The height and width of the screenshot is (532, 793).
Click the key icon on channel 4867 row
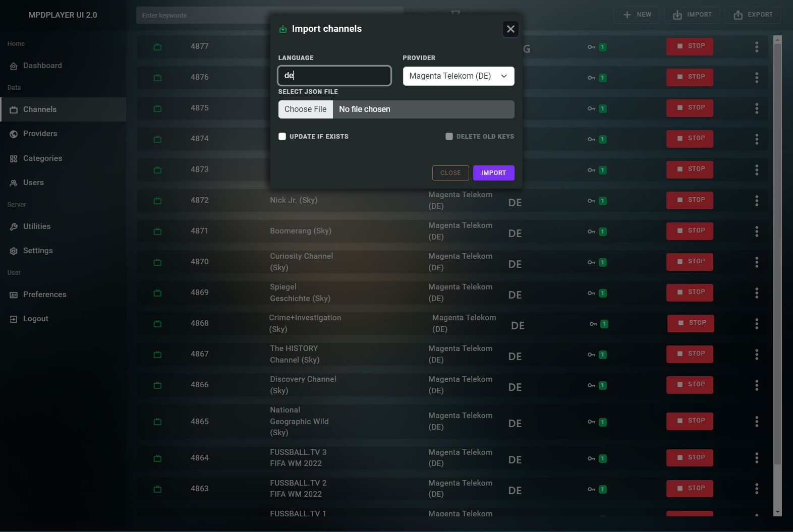[x=591, y=354]
